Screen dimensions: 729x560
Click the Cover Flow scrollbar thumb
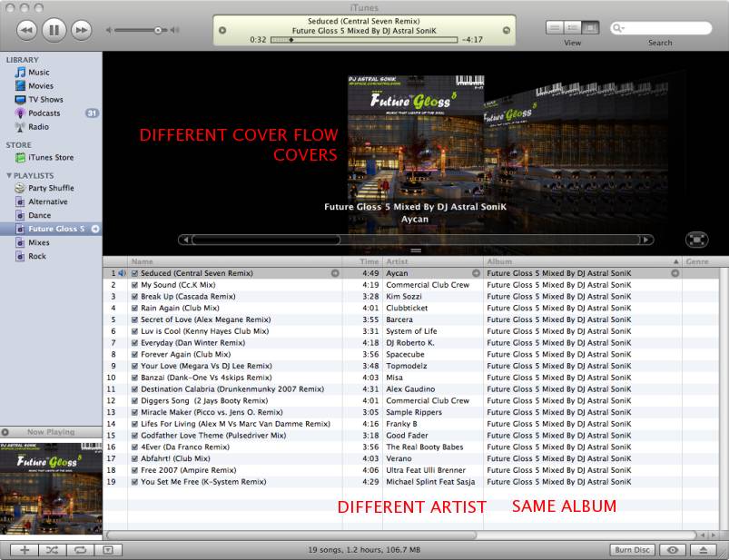point(266,240)
